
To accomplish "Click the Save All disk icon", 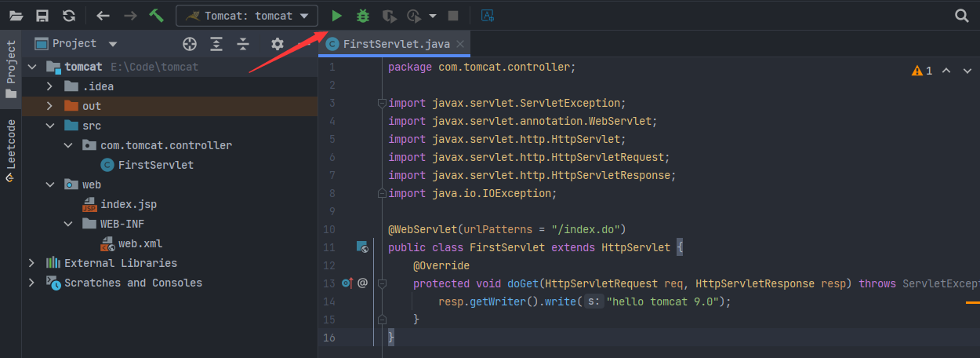I will point(42,15).
